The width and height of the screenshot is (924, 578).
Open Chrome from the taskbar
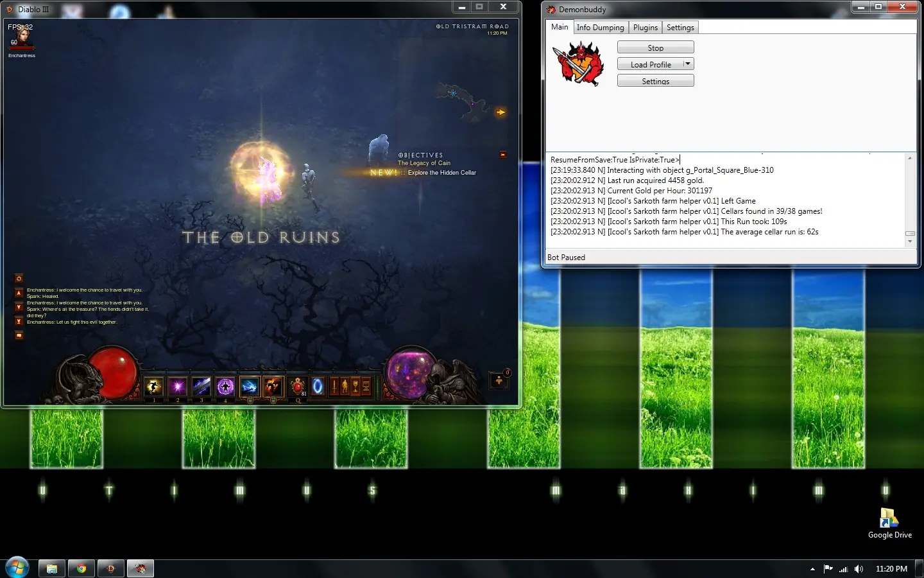point(81,568)
